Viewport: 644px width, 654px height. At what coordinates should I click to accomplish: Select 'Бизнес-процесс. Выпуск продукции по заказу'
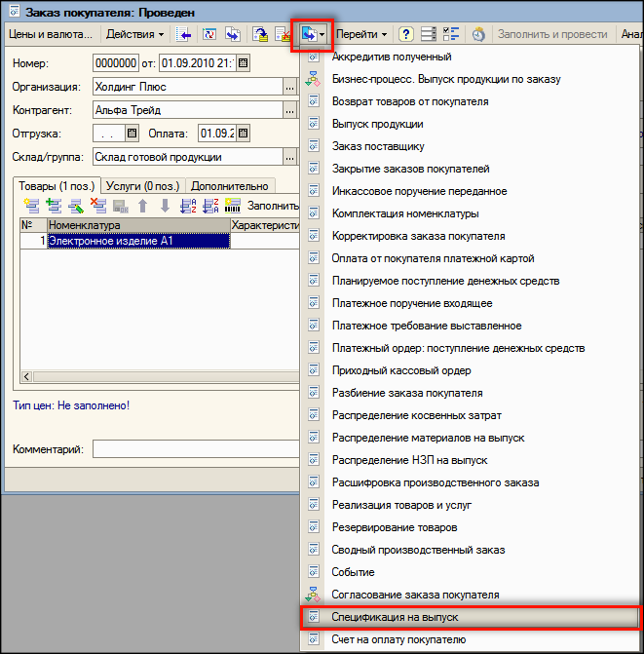click(x=471, y=79)
